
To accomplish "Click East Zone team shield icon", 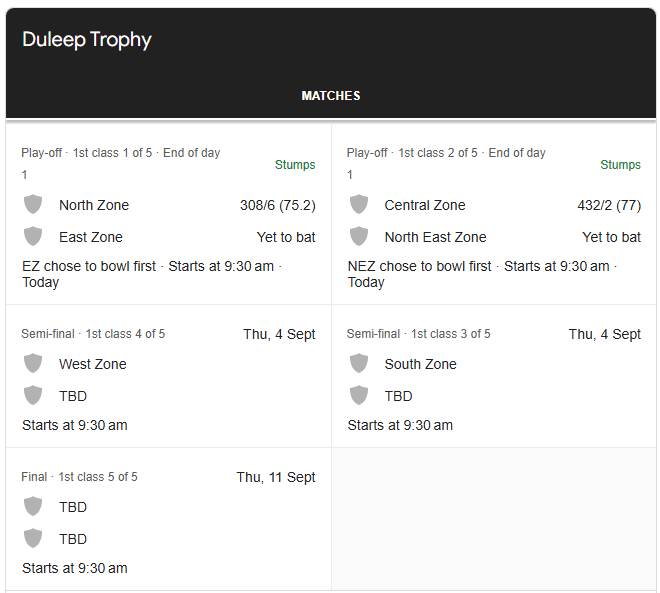I will pyautogui.click(x=33, y=237).
